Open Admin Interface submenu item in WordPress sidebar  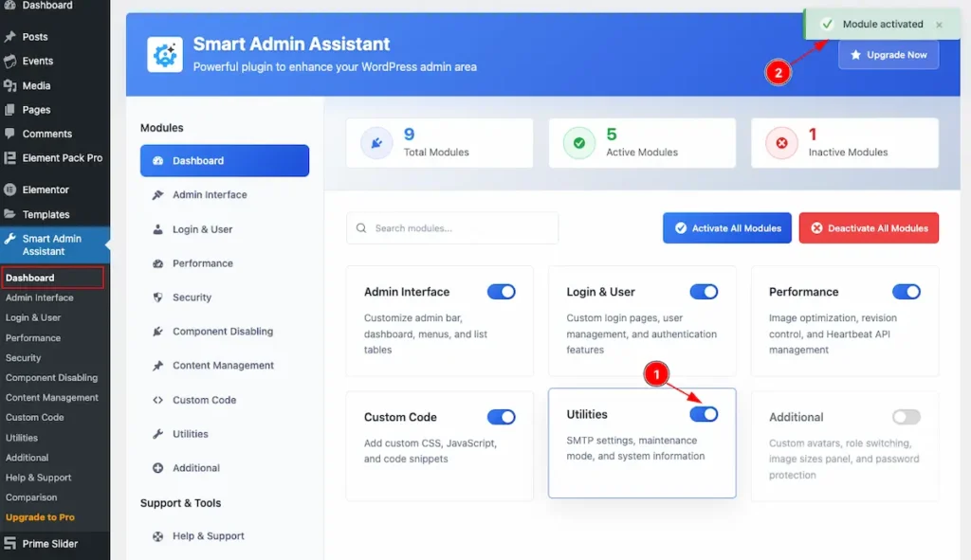[39, 298]
